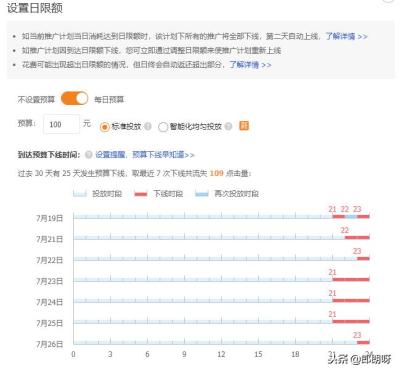400x373 pixels.
Task: Open 了解详情 link in third notice line
Action: click(x=250, y=64)
